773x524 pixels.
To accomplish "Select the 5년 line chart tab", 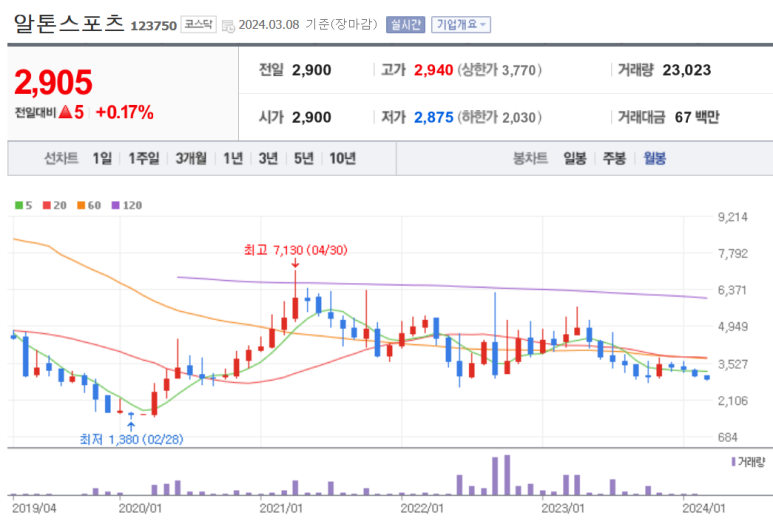I will pyautogui.click(x=304, y=158).
